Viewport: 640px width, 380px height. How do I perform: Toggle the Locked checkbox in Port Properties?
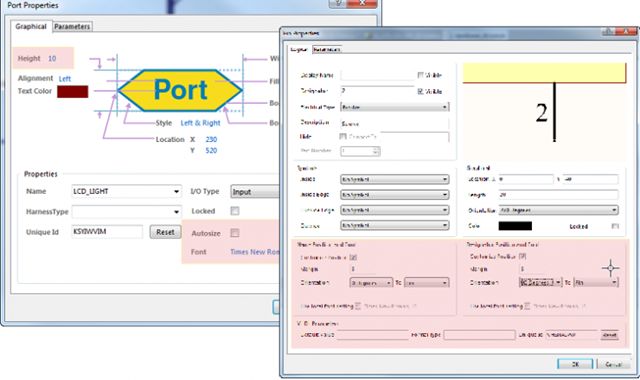tap(235, 211)
